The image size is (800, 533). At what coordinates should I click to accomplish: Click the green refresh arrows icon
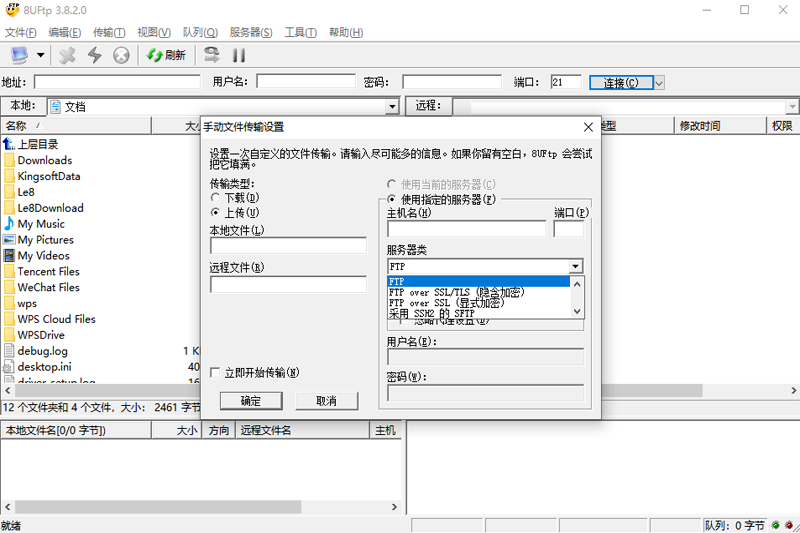(x=155, y=55)
